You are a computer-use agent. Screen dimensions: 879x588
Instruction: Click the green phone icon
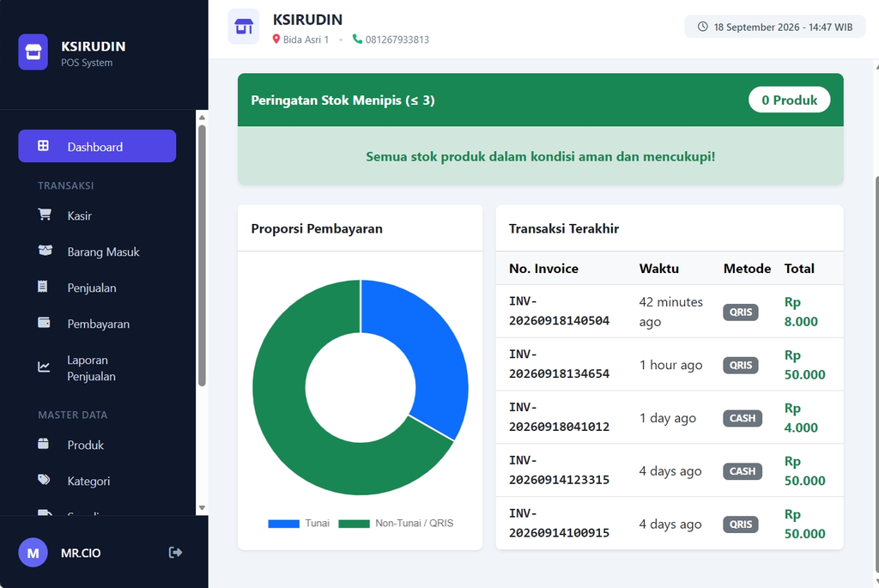[357, 39]
